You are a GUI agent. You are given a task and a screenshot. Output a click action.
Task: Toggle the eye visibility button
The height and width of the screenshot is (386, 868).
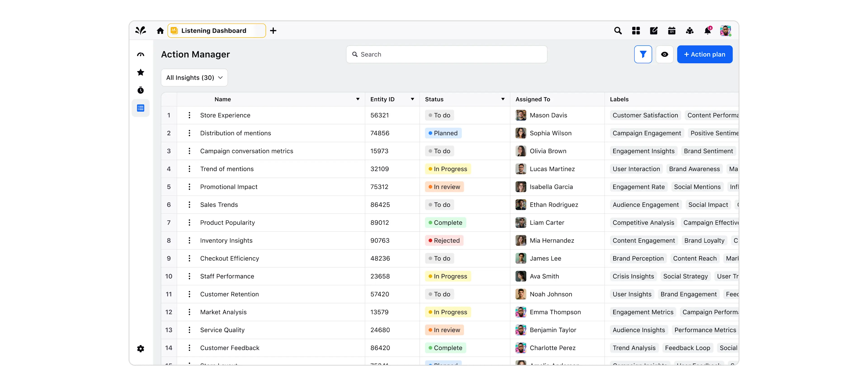pos(665,55)
